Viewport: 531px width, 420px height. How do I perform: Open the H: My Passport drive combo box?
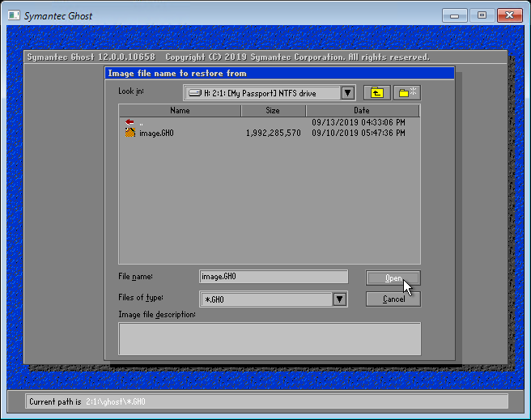(270, 93)
